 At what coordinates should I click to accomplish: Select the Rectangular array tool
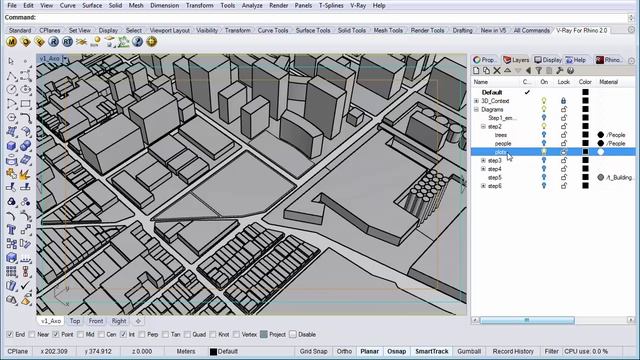pyautogui.click(x=11, y=271)
